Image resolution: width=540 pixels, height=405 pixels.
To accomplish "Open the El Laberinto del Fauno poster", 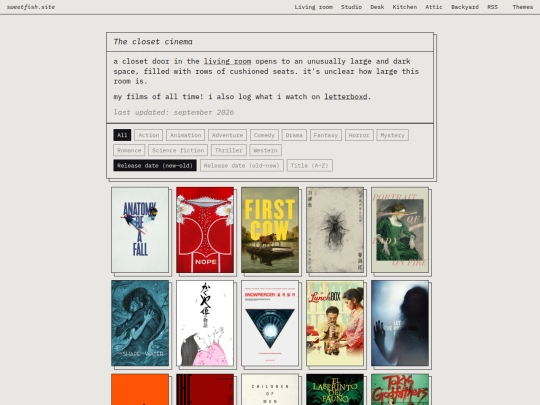I will (335, 390).
